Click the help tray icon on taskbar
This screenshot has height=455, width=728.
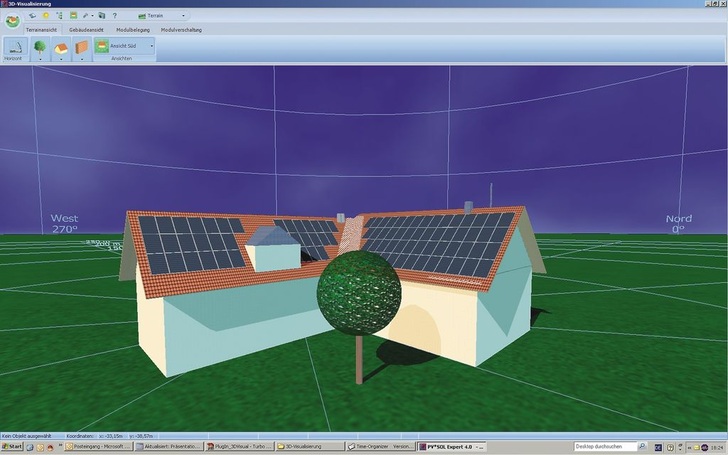click(x=670, y=448)
